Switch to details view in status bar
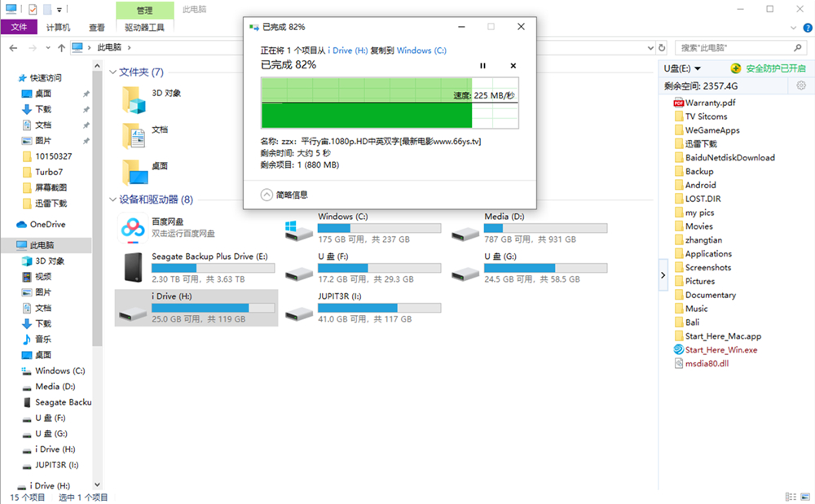The width and height of the screenshot is (815, 504). point(791,497)
